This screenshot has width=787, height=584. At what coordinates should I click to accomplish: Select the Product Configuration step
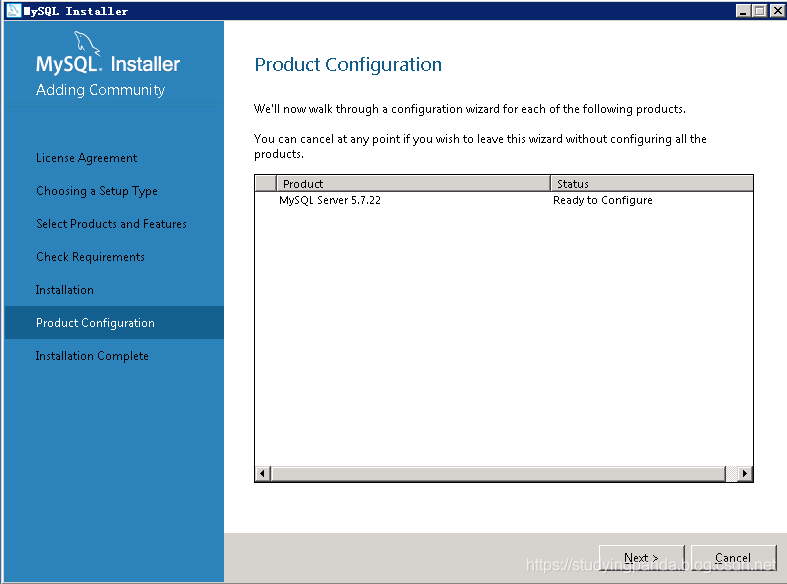pos(114,323)
